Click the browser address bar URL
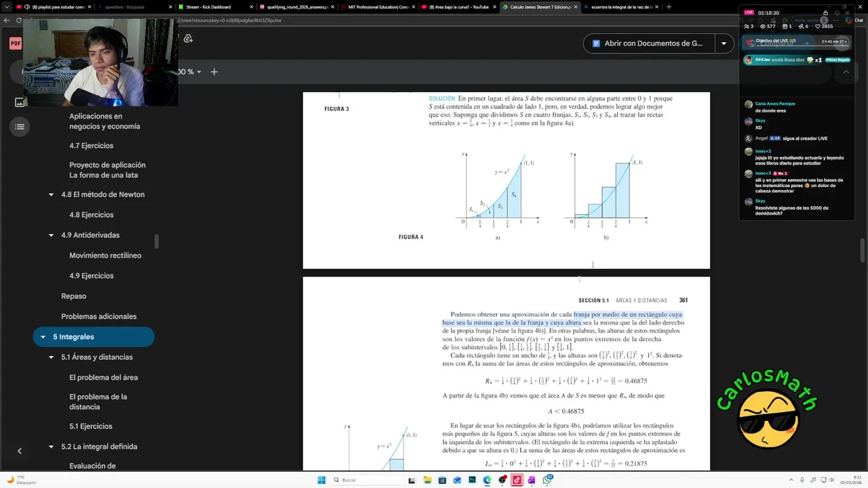868x488 pixels. tap(229, 20)
